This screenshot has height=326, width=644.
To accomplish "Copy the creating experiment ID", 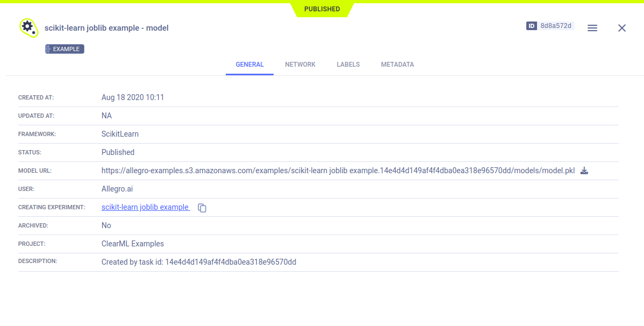I will (202, 208).
